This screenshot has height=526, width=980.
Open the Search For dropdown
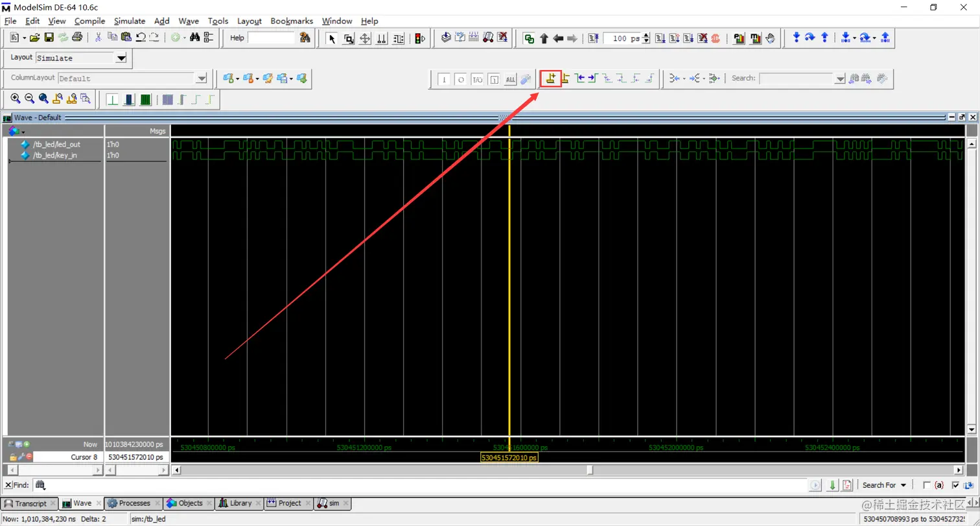885,485
